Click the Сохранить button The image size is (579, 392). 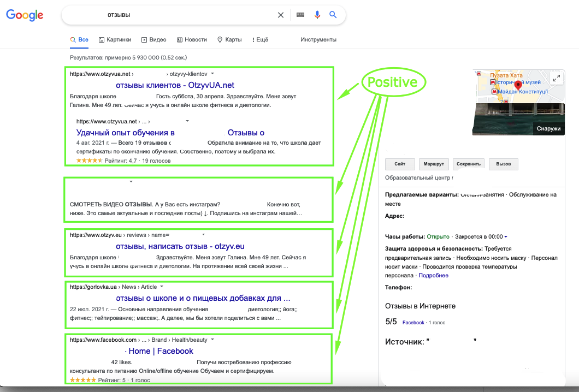pyautogui.click(x=469, y=164)
